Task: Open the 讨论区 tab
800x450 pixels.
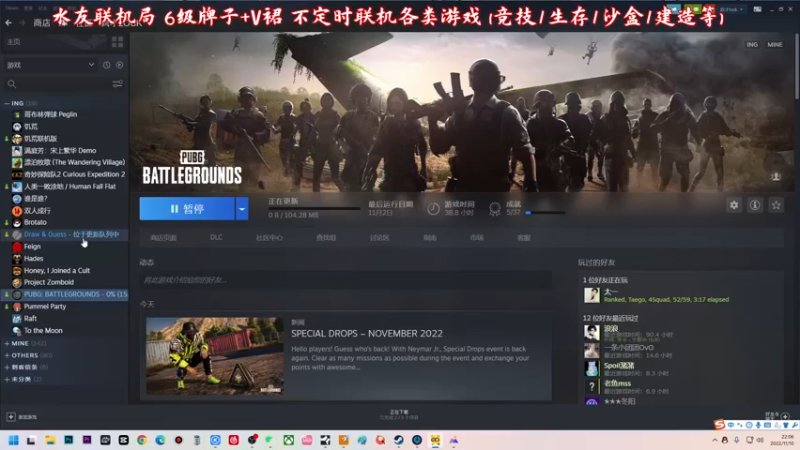Action: (x=380, y=238)
